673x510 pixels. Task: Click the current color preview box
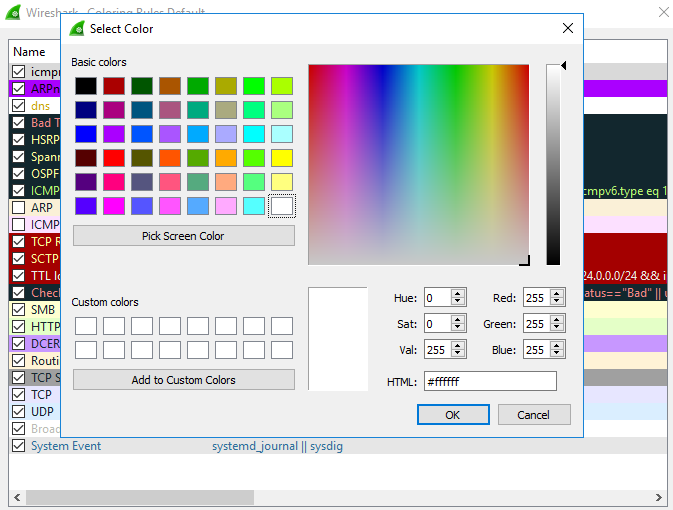click(338, 339)
